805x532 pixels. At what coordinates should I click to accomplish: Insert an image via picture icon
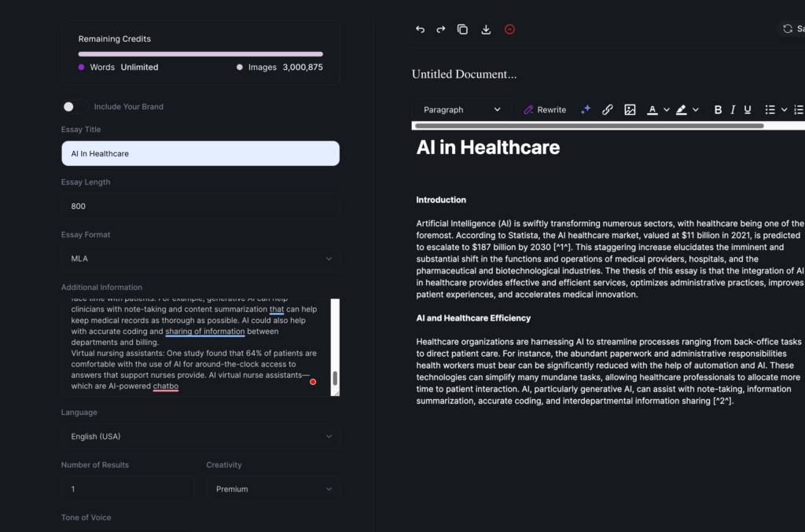(x=630, y=110)
